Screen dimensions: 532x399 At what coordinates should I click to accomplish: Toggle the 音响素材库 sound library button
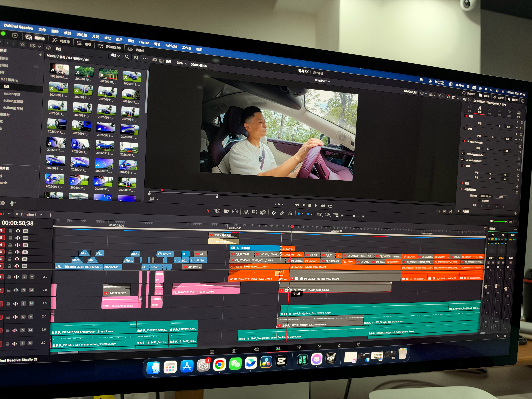(109, 46)
